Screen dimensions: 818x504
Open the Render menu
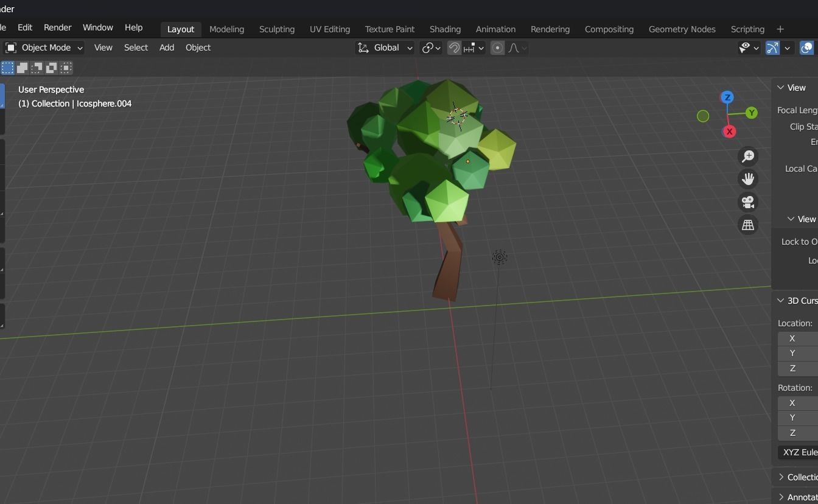click(57, 28)
